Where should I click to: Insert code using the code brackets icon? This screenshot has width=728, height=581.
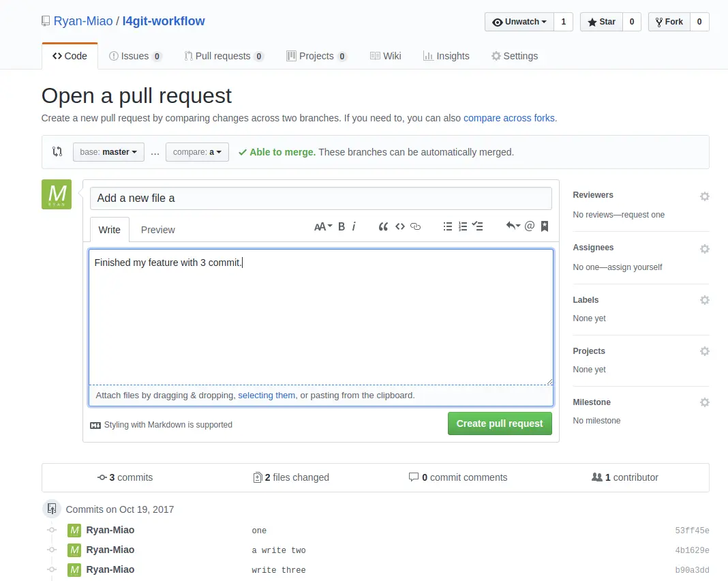399,226
